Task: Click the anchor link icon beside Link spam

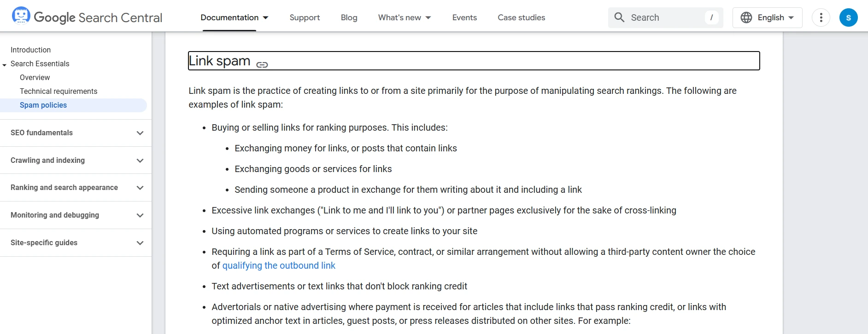Action: pos(262,65)
